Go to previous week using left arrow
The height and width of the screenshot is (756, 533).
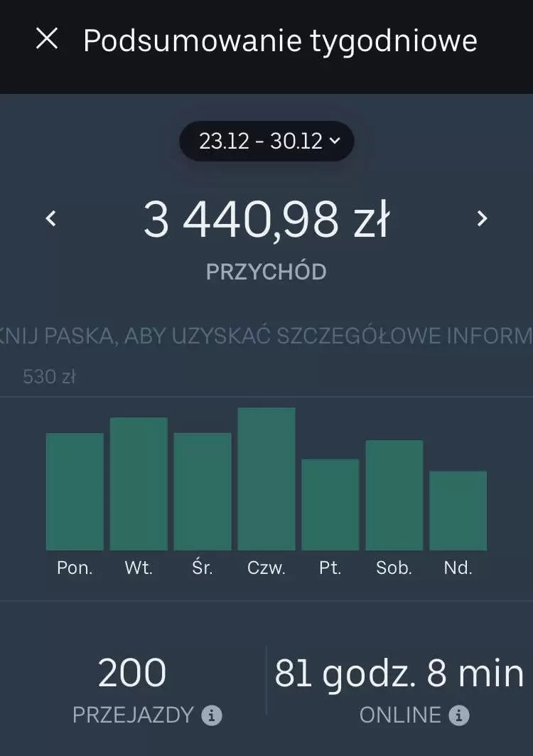tap(50, 219)
